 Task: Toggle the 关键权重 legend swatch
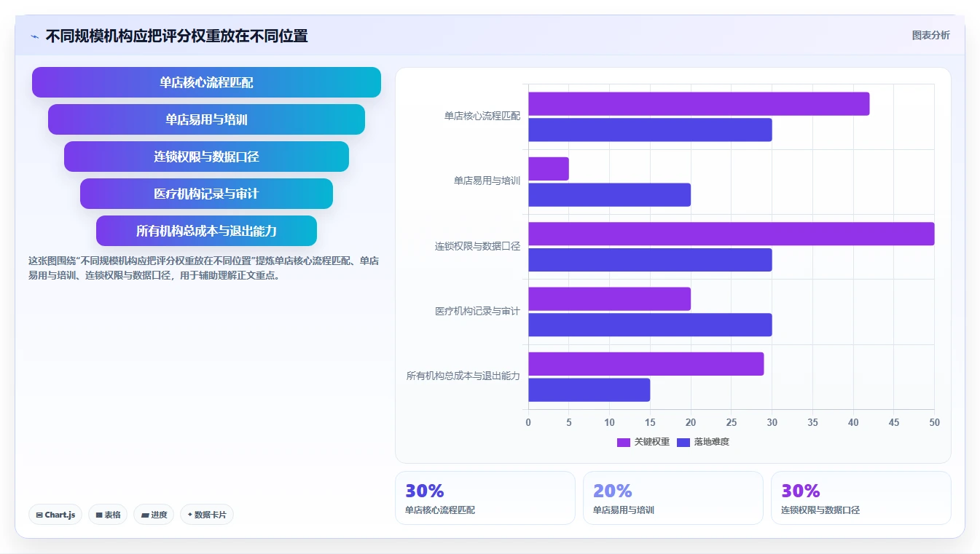point(624,442)
